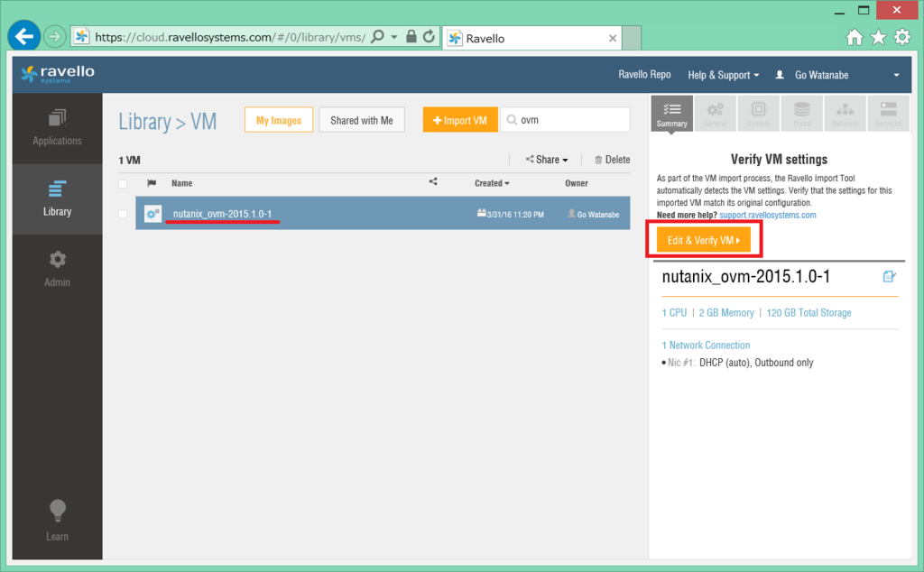Click the Ravello Systems logo
This screenshot has height=572, width=924.
point(58,74)
